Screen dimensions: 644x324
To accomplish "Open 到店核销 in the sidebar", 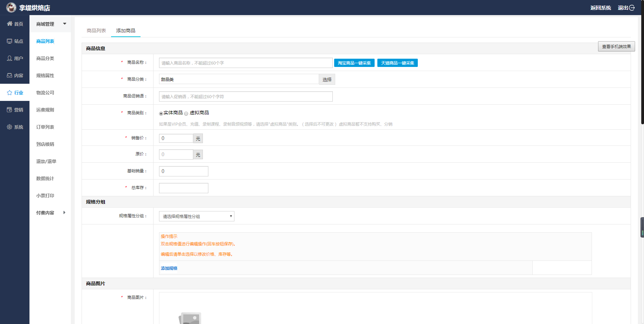I will (45, 144).
